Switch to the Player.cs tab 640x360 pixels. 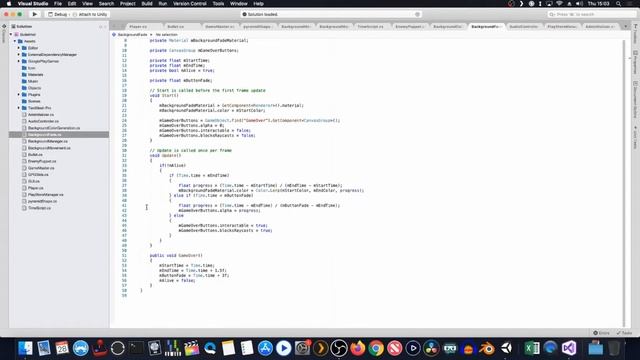pyautogui.click(x=138, y=27)
